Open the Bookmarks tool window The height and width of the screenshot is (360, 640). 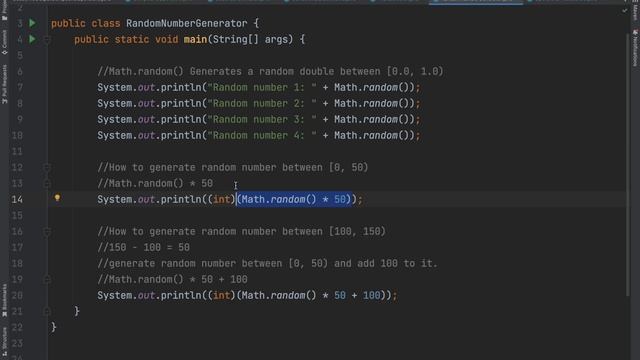[4, 301]
